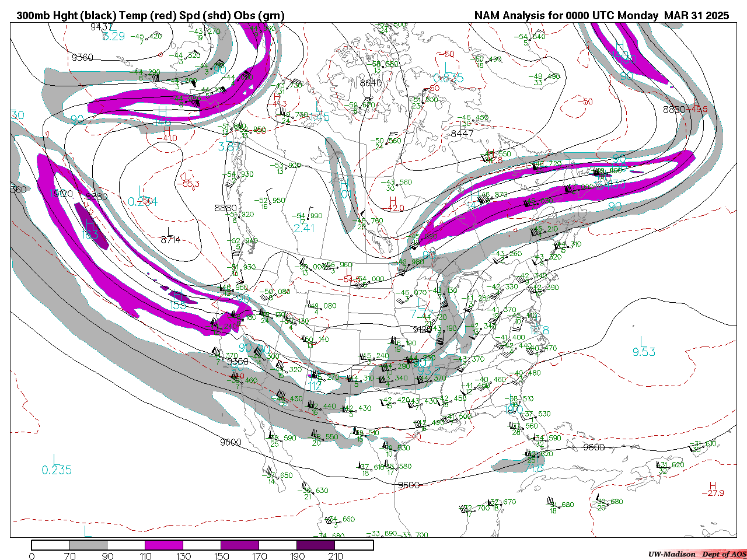
Task: Click the H symbol above 163 jet maximum
Action: [x=90, y=225]
